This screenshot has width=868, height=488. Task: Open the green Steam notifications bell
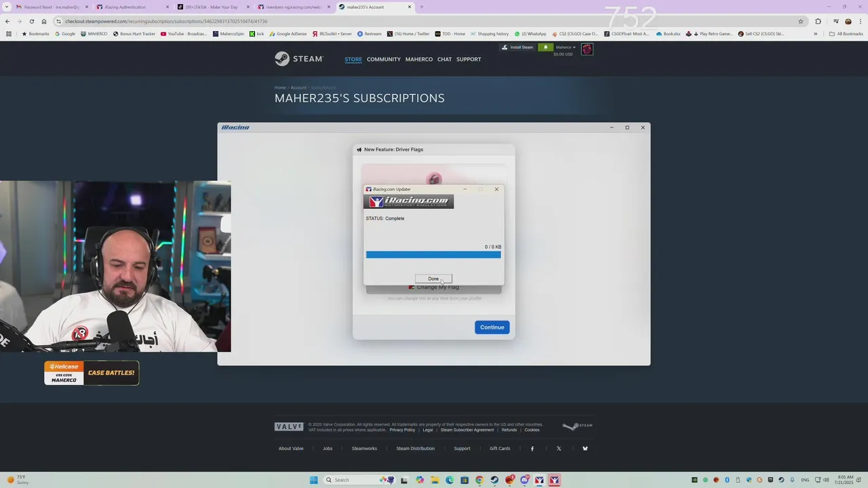[x=545, y=47]
